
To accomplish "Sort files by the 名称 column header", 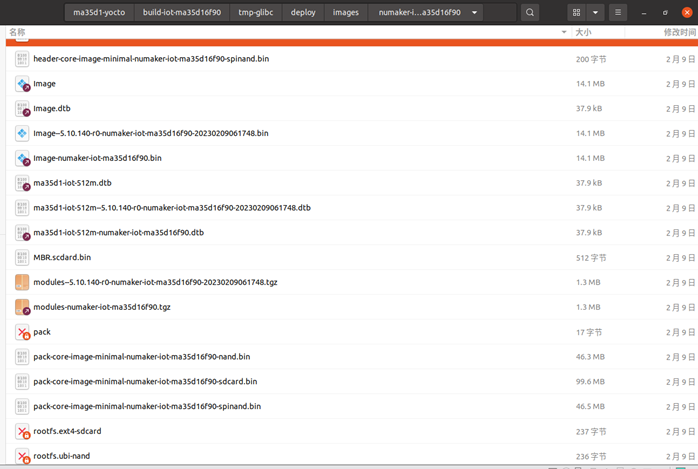I will click(x=18, y=33).
